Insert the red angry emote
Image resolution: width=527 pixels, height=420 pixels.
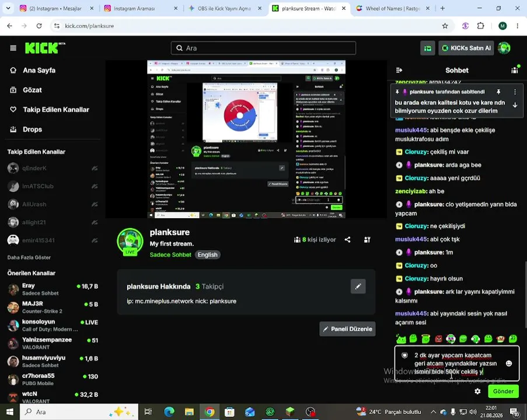click(438, 339)
